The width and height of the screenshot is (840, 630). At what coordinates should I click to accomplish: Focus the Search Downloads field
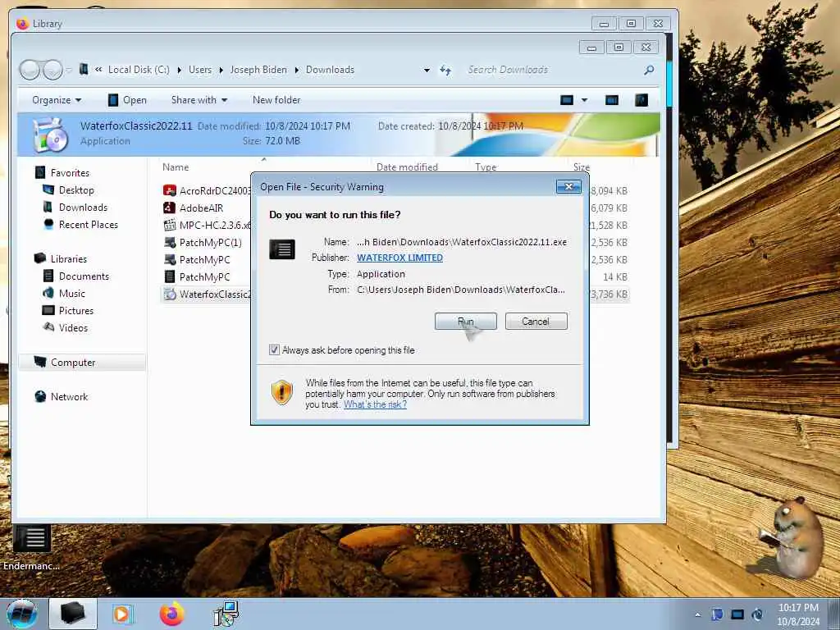(552, 70)
